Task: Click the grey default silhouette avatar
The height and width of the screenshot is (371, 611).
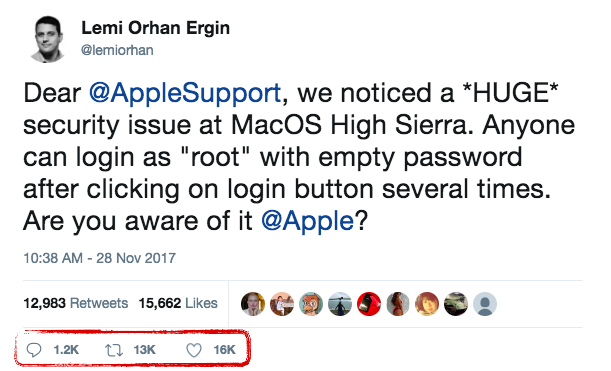Action: coord(485,304)
